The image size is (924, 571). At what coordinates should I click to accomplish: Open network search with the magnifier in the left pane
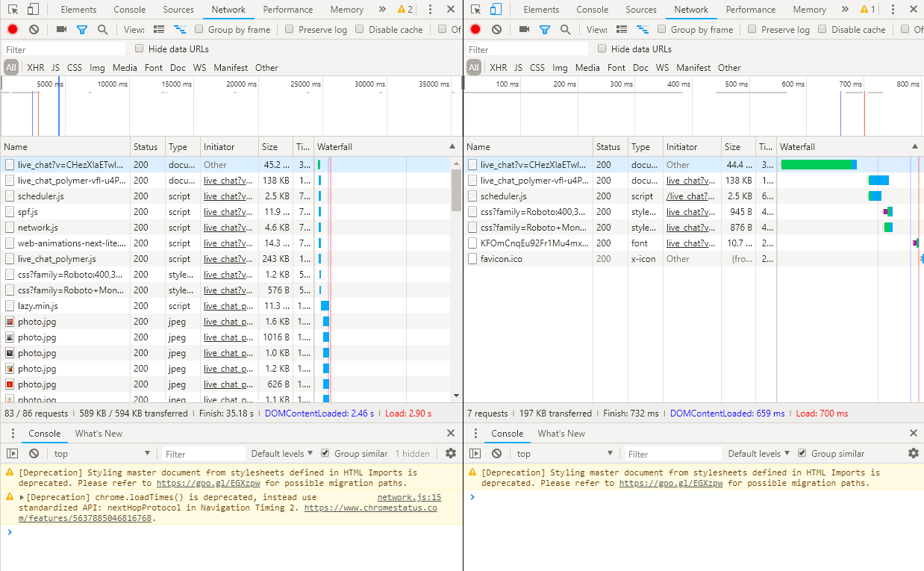102,30
